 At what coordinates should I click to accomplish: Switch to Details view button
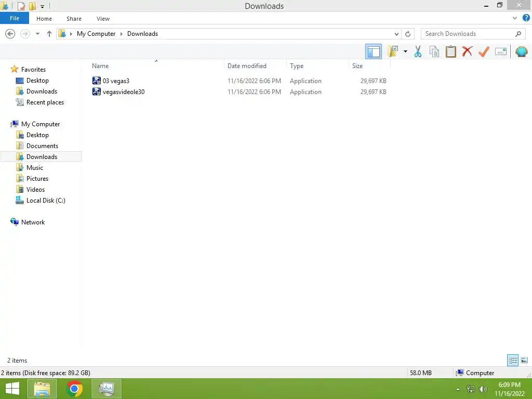pyautogui.click(x=513, y=360)
